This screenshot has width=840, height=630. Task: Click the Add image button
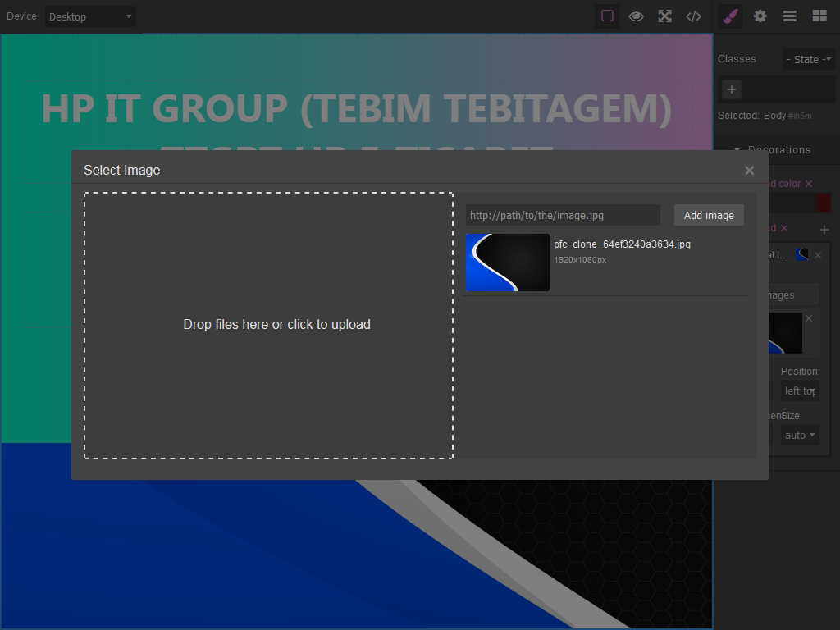coord(709,216)
